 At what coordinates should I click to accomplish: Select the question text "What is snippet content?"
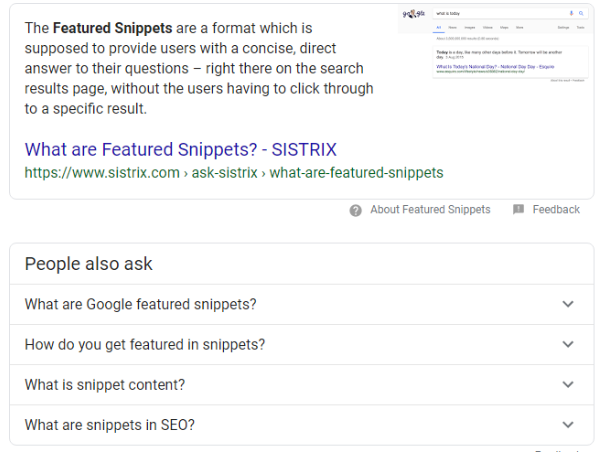(105, 385)
